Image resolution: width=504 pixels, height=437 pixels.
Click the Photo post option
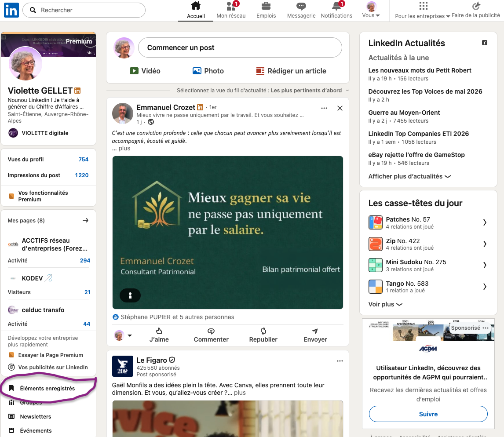click(208, 71)
